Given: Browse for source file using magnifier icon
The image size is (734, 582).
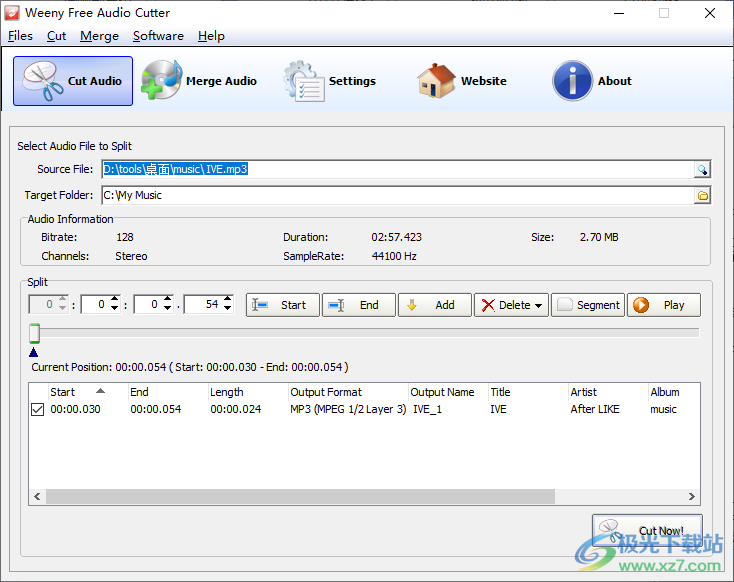Looking at the screenshot, I should tap(702, 169).
